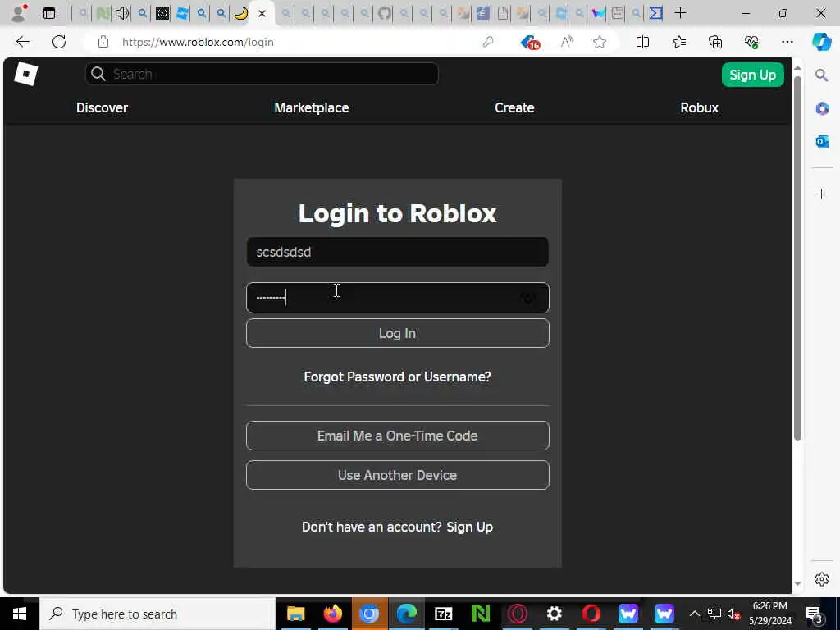Open the shopping extension icon with 16 badge

[x=530, y=43]
